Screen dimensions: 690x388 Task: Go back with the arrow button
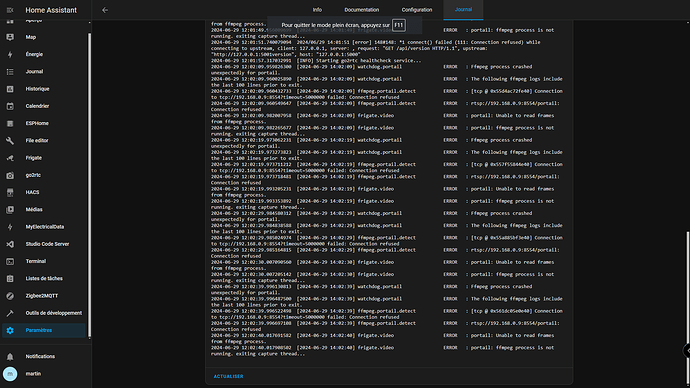[x=105, y=10]
